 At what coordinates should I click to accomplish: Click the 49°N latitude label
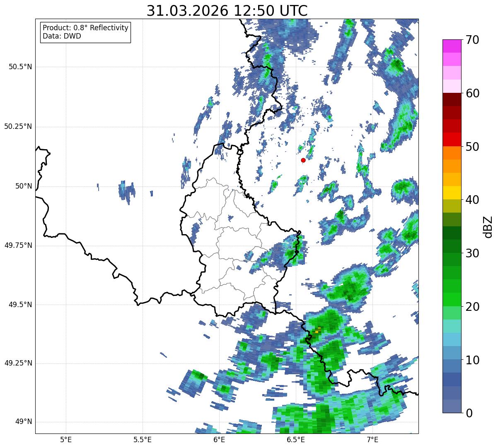click(x=24, y=422)
